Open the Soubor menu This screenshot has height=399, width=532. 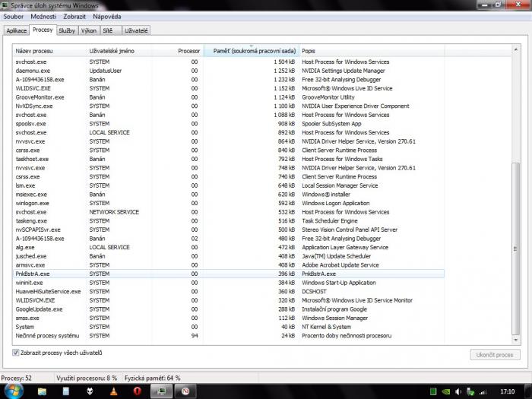point(14,16)
